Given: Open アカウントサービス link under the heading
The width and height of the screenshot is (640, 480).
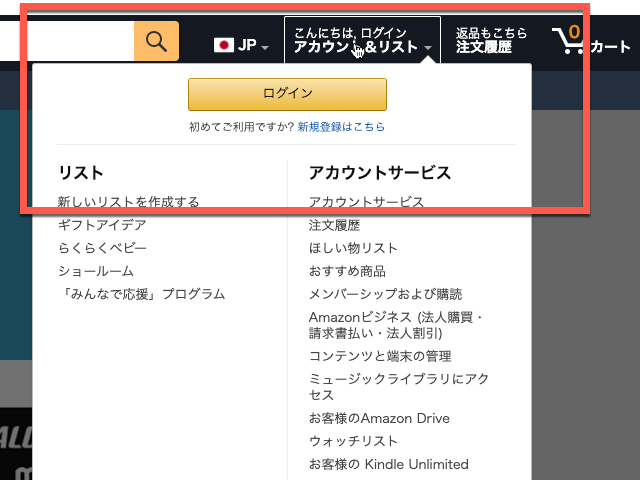Looking at the screenshot, I should tap(366, 202).
